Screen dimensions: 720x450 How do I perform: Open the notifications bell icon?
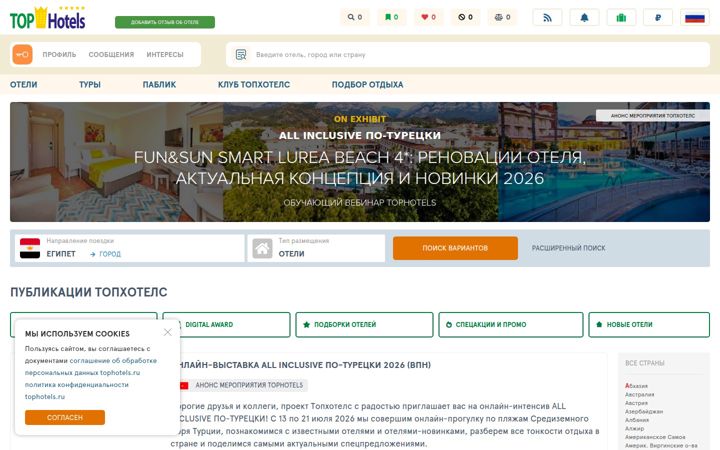[x=584, y=17]
